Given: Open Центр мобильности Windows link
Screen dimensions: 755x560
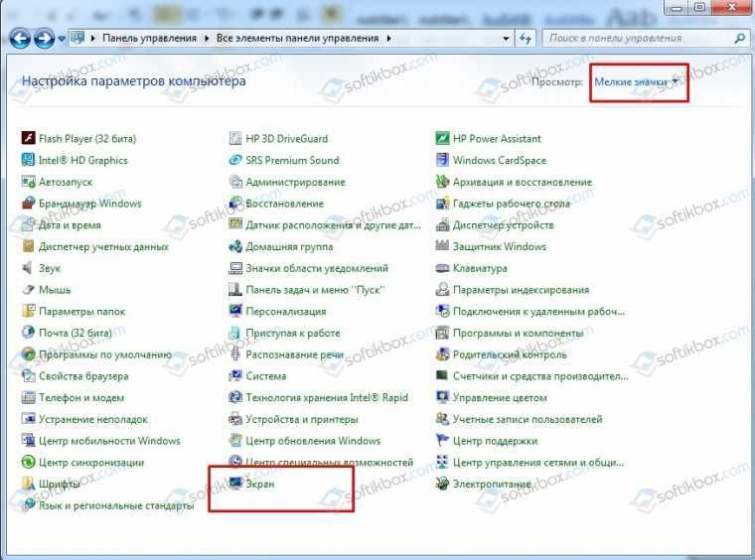Looking at the screenshot, I should pyautogui.click(x=109, y=440).
